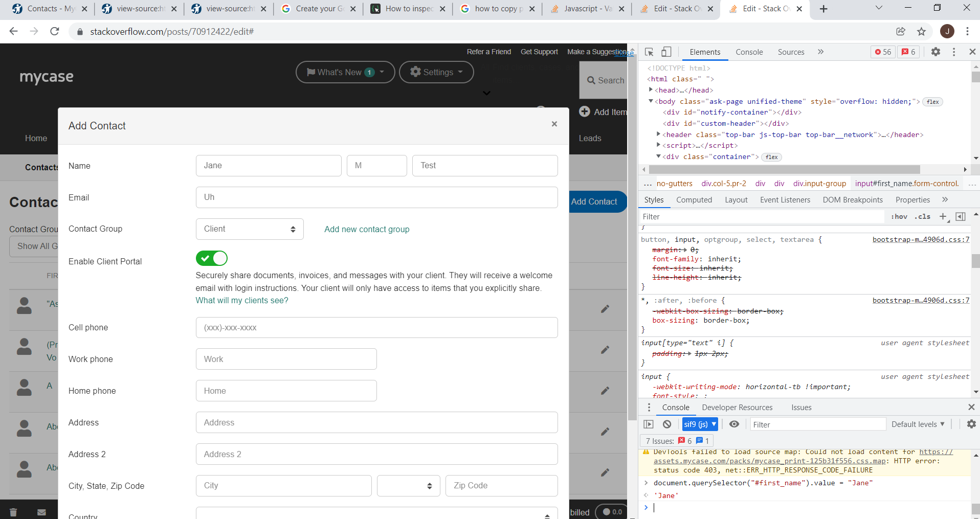The width and height of the screenshot is (980, 519).
Task: Close the Add Contact dialog
Action: click(554, 124)
